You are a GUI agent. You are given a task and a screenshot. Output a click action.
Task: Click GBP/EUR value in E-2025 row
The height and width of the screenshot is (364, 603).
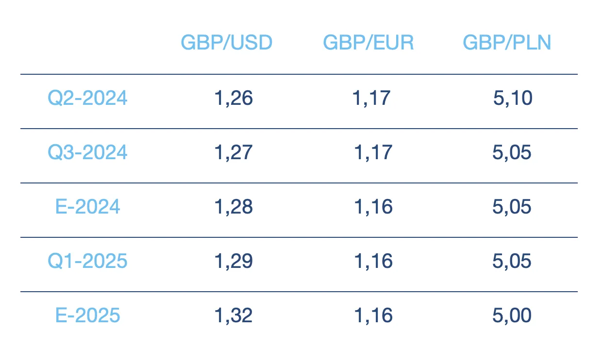click(x=373, y=316)
